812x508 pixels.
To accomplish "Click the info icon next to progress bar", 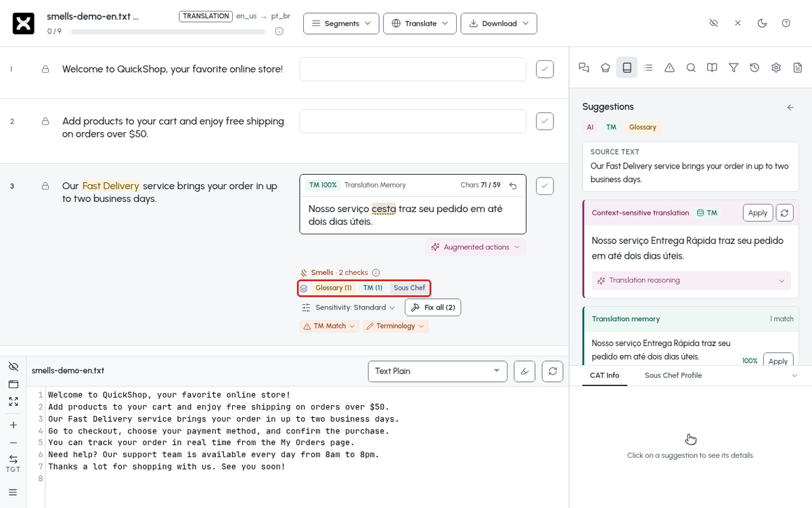I will [279, 31].
